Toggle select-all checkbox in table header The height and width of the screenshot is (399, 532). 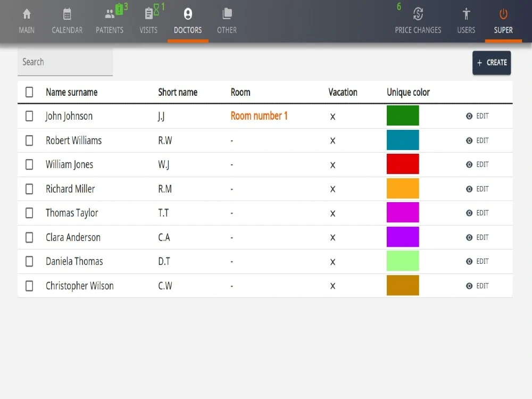coord(29,92)
